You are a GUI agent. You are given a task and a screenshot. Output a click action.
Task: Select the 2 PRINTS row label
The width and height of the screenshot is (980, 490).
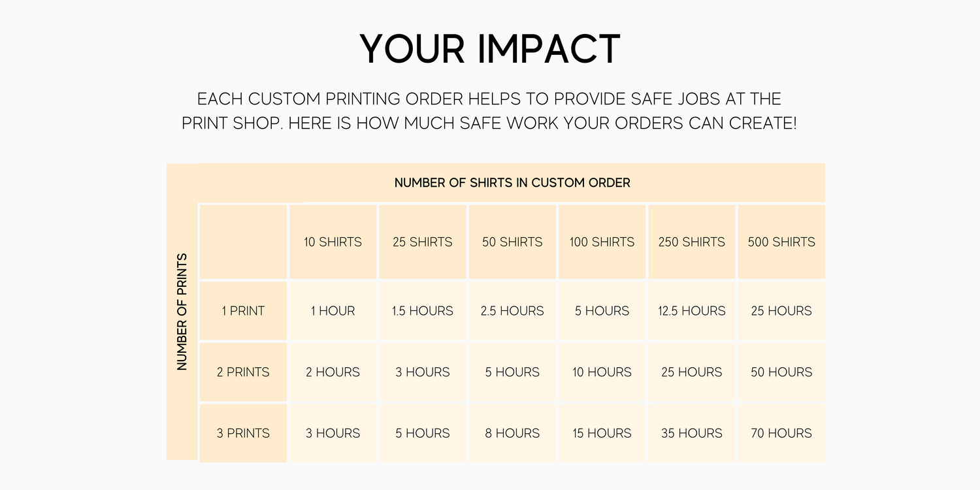pos(243,372)
